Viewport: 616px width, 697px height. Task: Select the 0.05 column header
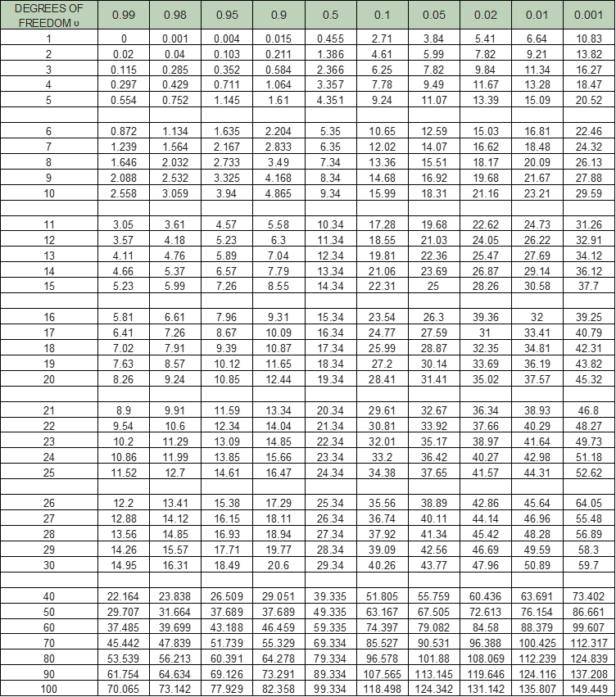[x=434, y=15]
